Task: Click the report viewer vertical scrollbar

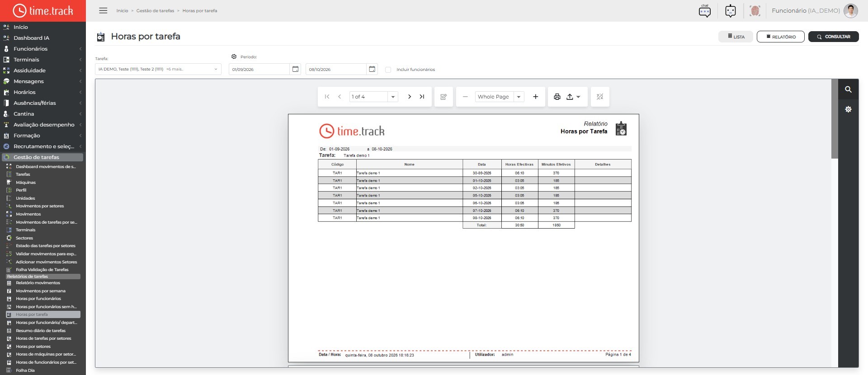Action: pyautogui.click(x=835, y=119)
